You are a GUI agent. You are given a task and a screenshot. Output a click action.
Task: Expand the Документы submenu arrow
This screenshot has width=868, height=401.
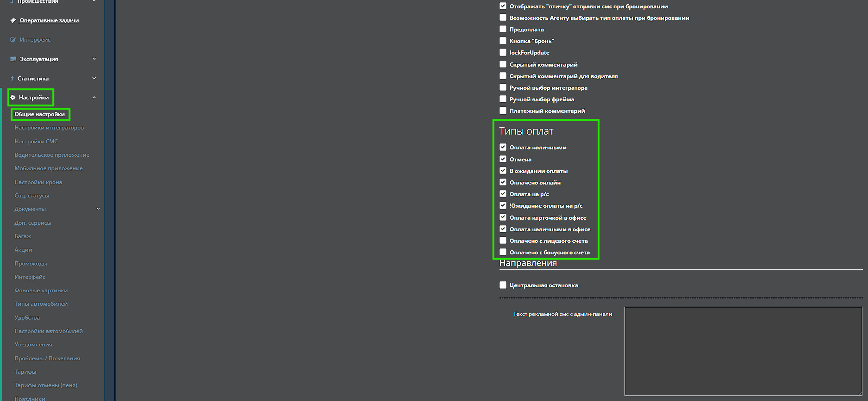pyautogui.click(x=98, y=209)
